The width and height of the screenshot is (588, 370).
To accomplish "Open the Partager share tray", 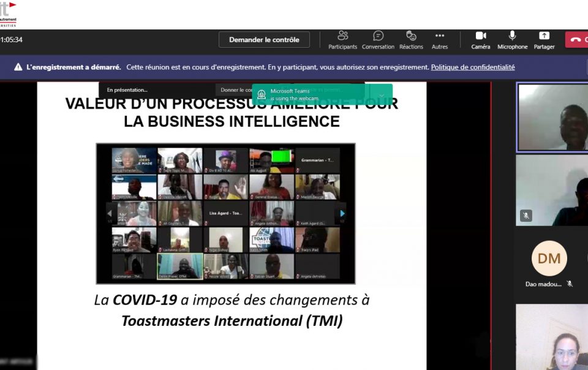I will tap(544, 40).
